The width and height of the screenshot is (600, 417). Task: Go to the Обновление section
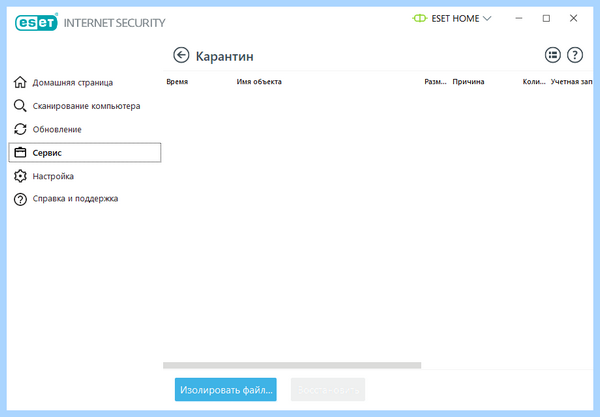57,129
